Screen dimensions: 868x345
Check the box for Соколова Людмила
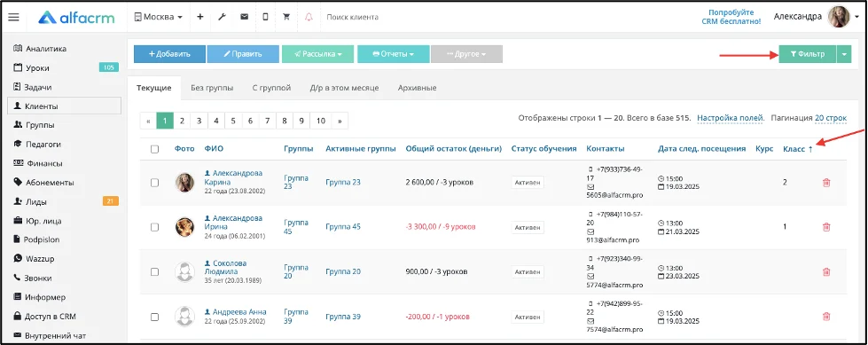pos(154,272)
